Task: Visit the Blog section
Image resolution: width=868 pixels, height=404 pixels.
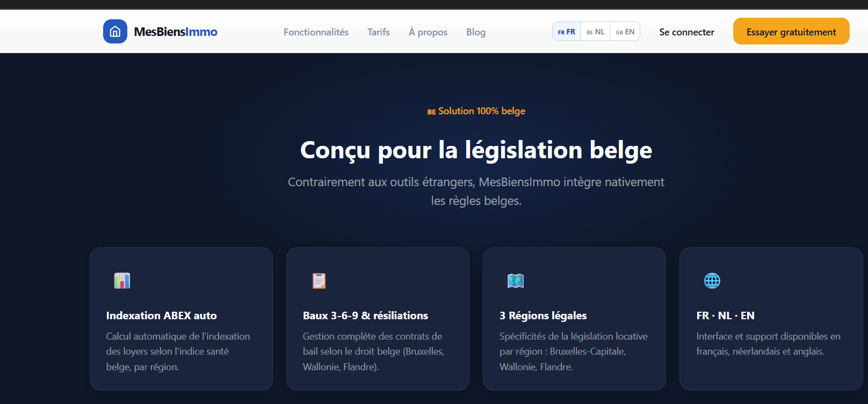Action: click(476, 32)
